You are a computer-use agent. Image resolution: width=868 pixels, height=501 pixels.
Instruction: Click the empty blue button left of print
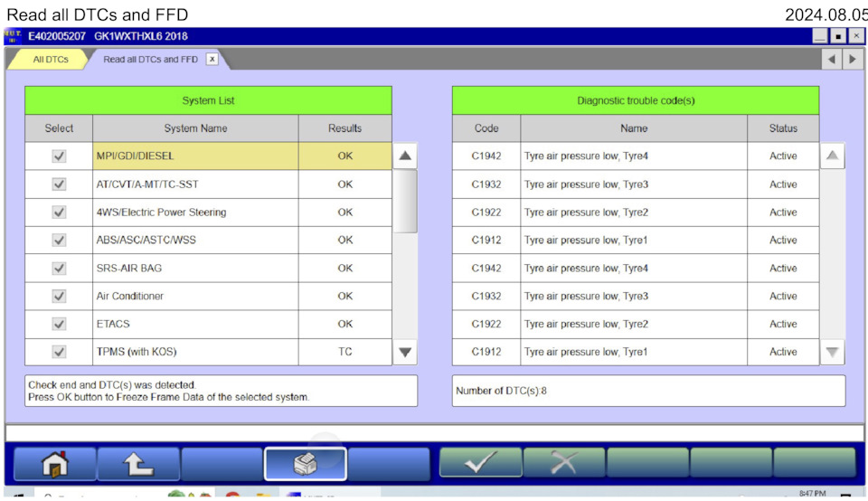222,464
